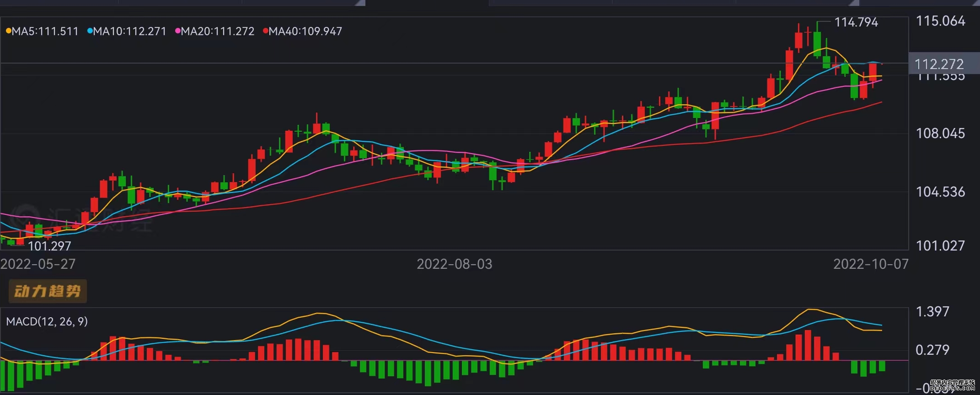Image resolution: width=980 pixels, height=395 pixels.
Task: Click the 0.279 MACD axis value
Action: tap(932, 350)
